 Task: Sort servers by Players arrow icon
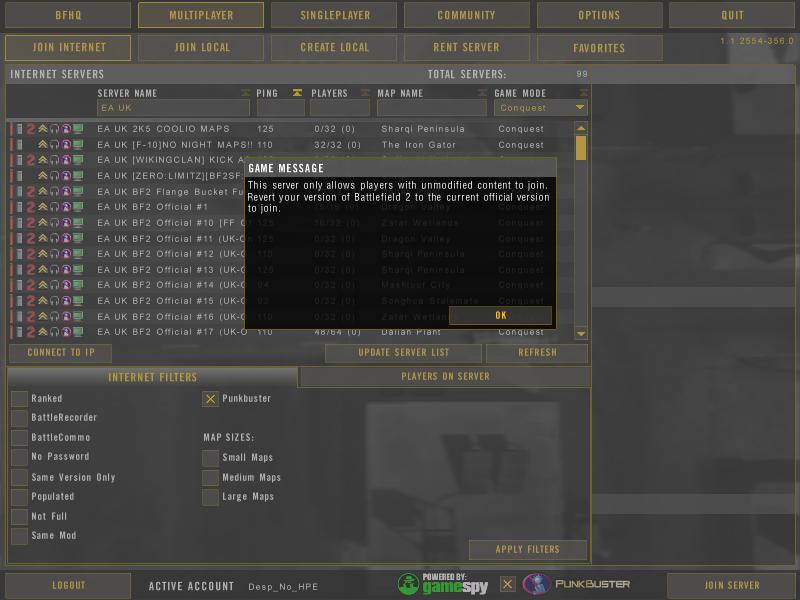click(365, 93)
